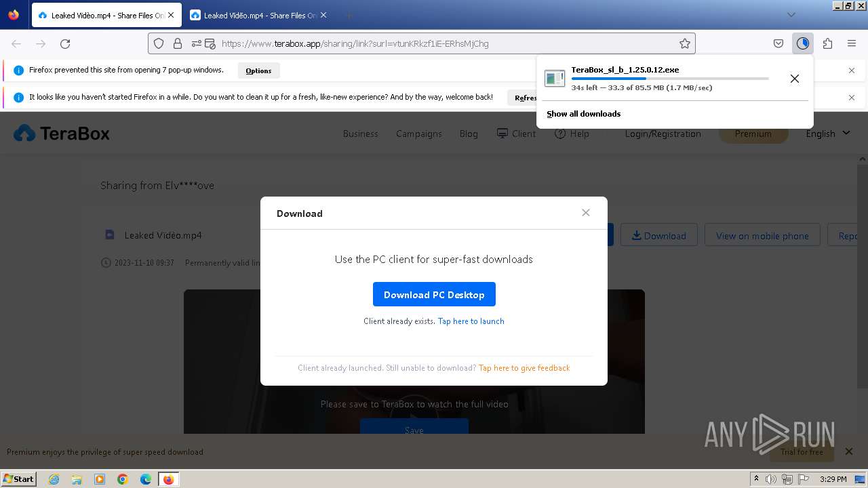Open the Business menu item

click(360, 134)
